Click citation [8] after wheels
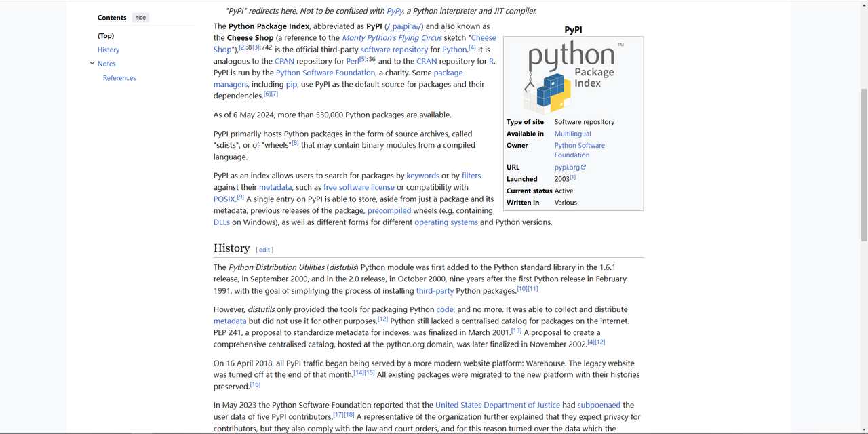 pos(295,142)
